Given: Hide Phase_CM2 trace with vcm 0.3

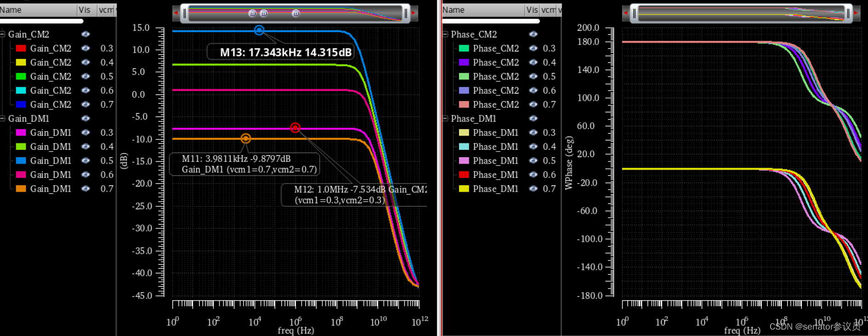Looking at the screenshot, I should click(533, 48).
